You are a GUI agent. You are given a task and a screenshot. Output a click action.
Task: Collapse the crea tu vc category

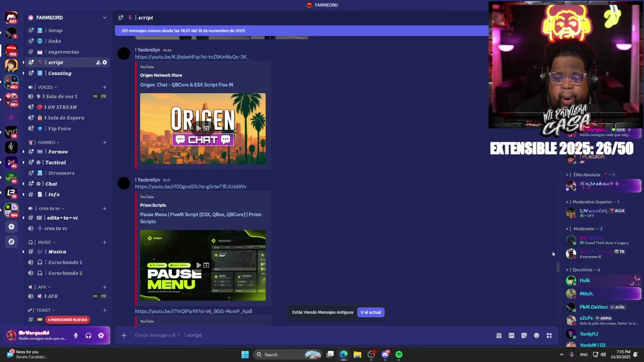tap(49, 208)
